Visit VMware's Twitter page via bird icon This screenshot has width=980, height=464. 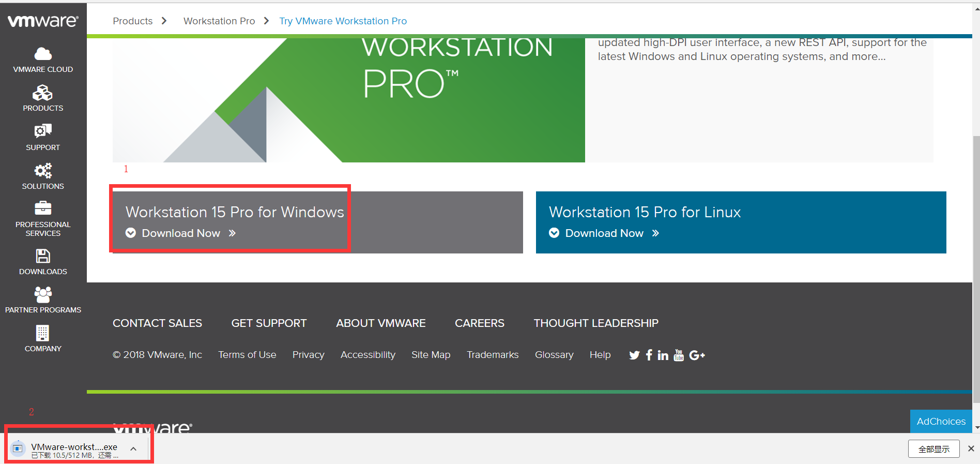pyautogui.click(x=634, y=355)
